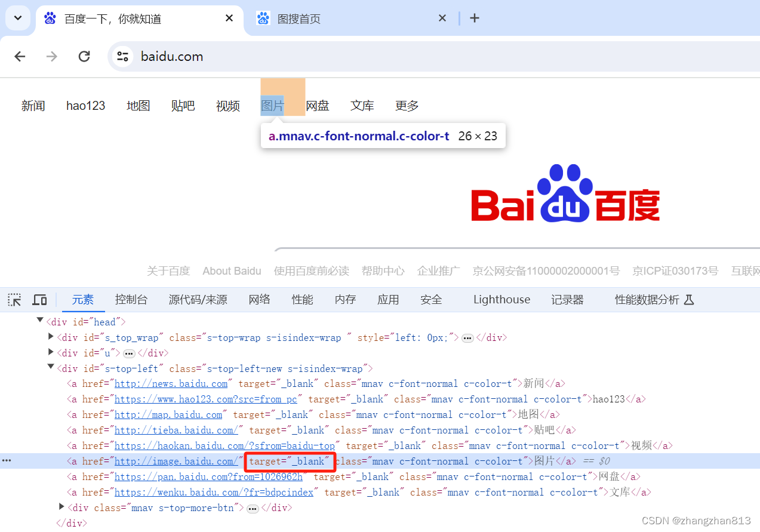
Task: Select the 网络 DevTools tab
Action: [260, 300]
